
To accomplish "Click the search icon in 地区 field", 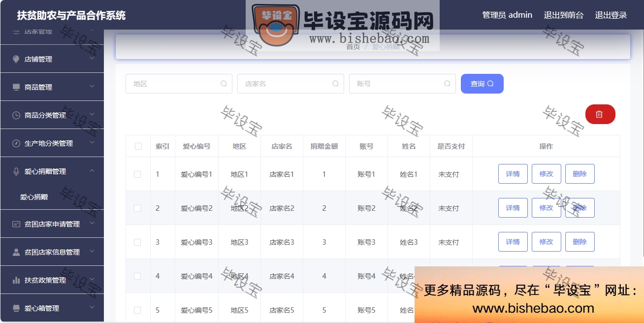I will coord(224,84).
